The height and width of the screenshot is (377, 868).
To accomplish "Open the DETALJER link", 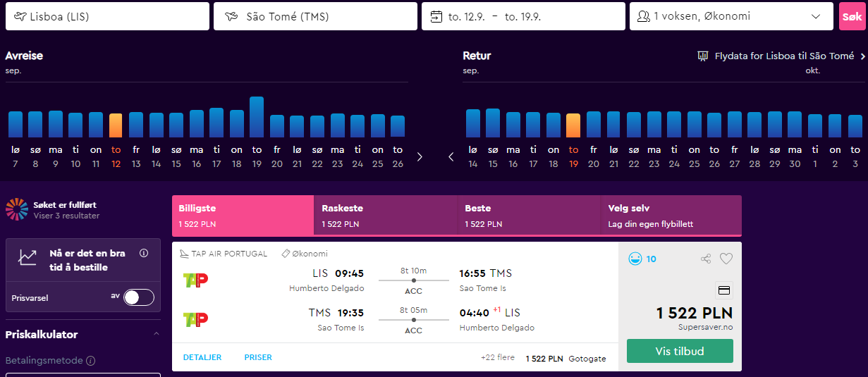I will [202, 358].
